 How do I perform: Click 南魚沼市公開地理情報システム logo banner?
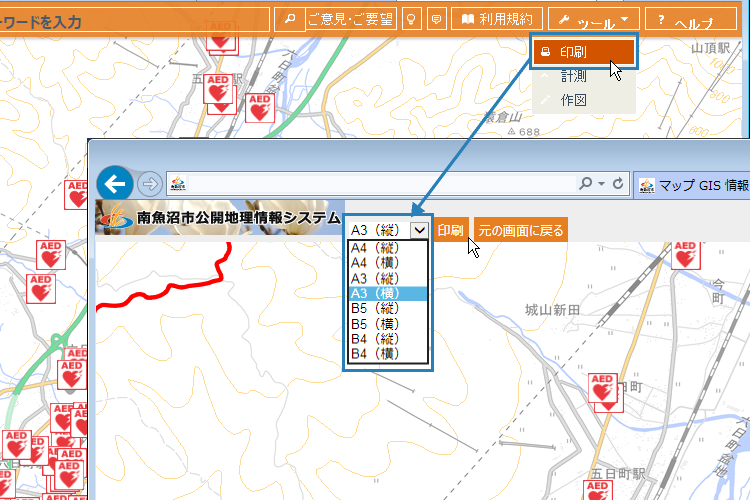(x=220, y=218)
